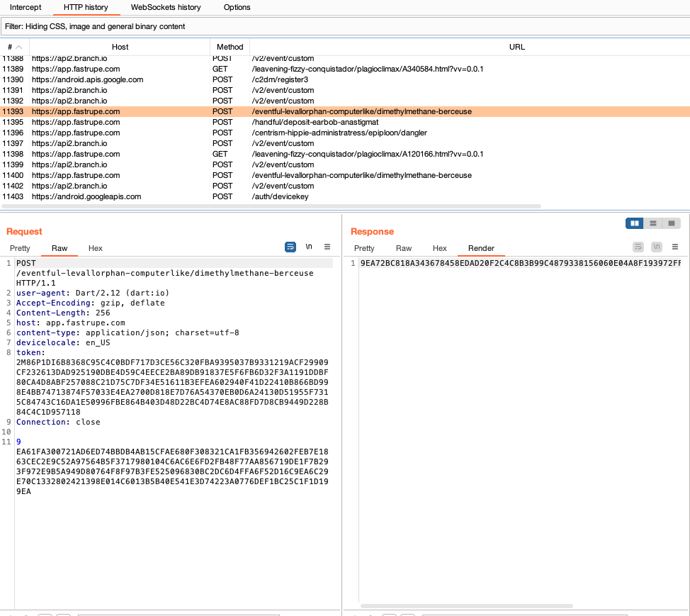The image size is (690, 616).
Task: Show Request in Hex view
Action: (96, 248)
